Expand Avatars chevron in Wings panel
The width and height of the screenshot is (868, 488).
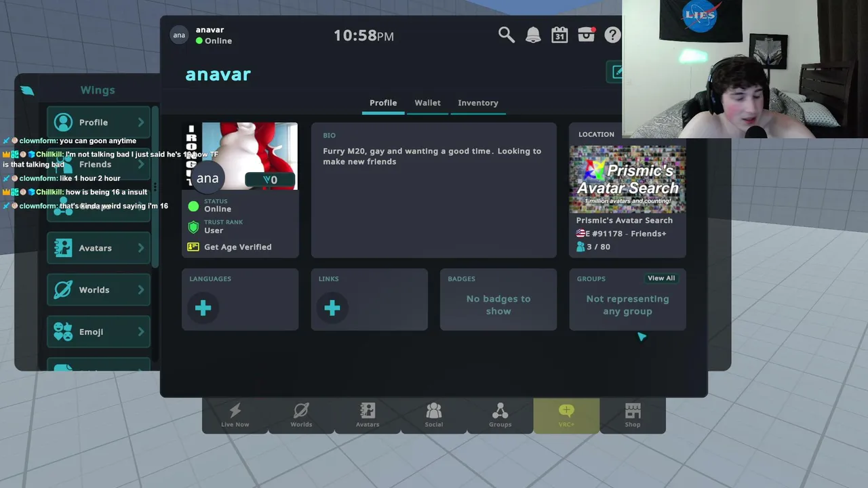[x=141, y=248]
